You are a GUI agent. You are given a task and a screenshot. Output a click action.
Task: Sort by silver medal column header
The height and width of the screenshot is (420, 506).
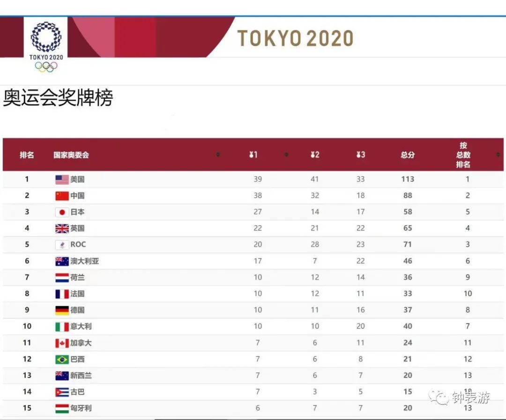pyautogui.click(x=315, y=155)
